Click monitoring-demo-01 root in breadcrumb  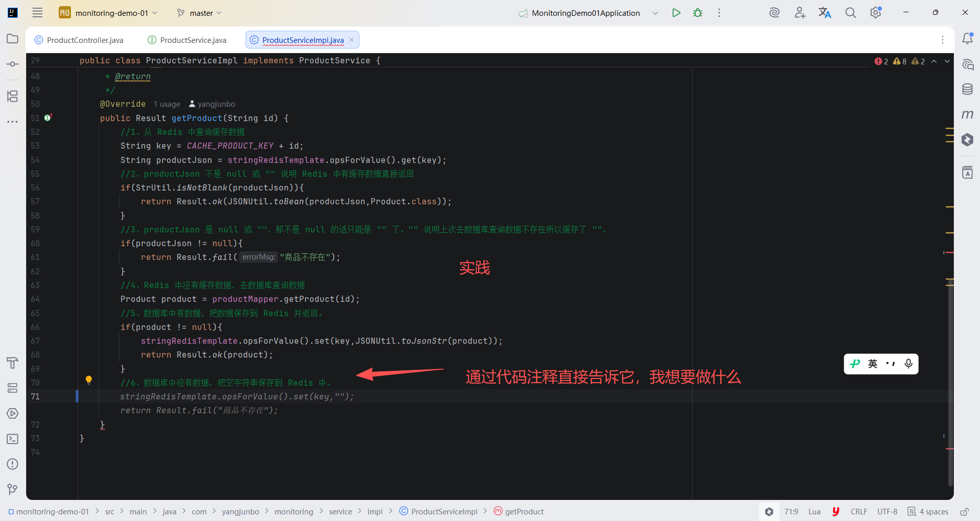point(48,511)
